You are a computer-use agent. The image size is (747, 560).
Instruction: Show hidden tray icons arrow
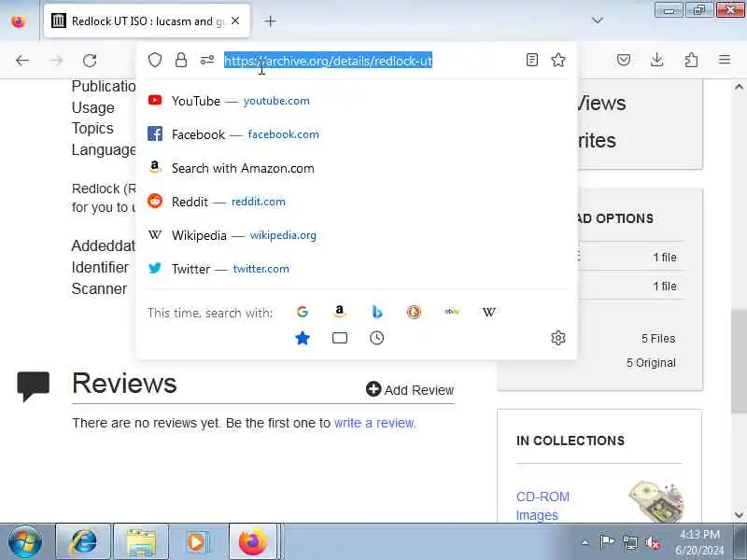pos(585,542)
